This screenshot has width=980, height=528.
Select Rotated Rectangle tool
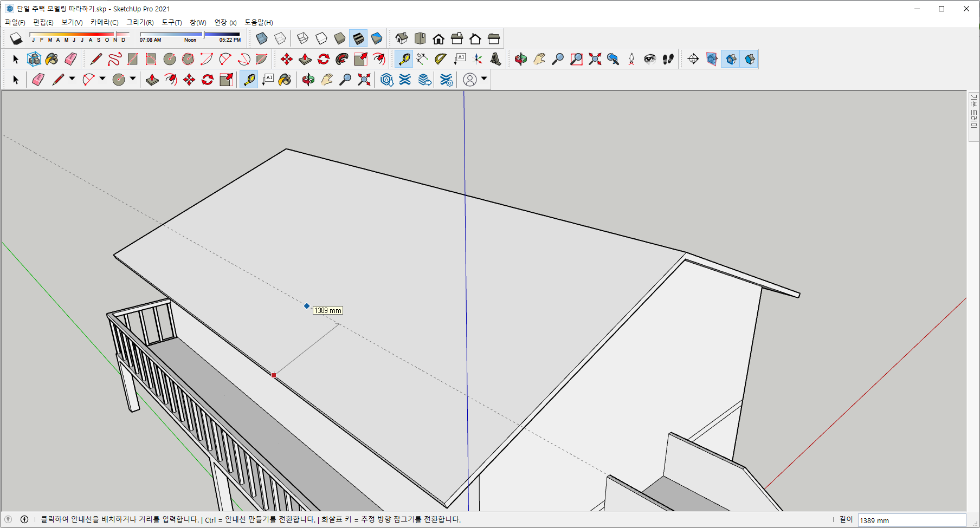click(x=151, y=59)
